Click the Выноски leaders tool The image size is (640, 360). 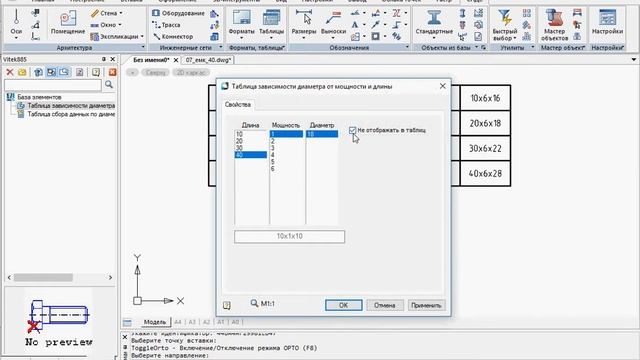[x=333, y=22]
